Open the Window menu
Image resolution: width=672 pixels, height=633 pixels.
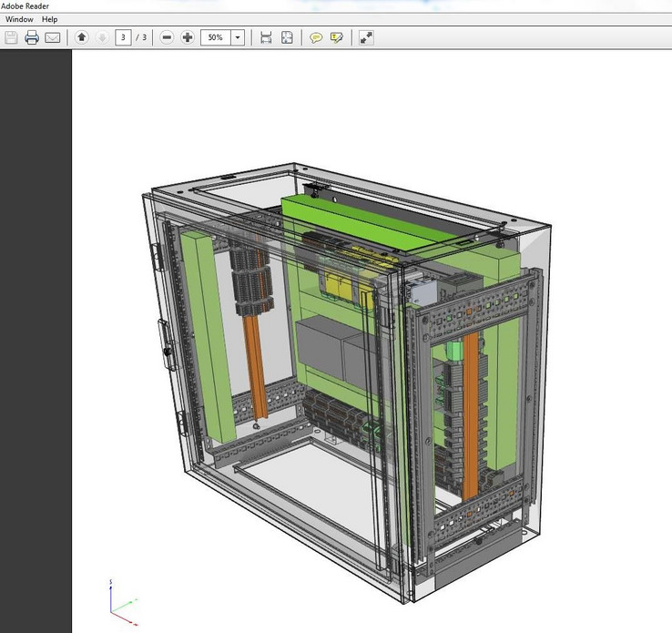pos(19,19)
